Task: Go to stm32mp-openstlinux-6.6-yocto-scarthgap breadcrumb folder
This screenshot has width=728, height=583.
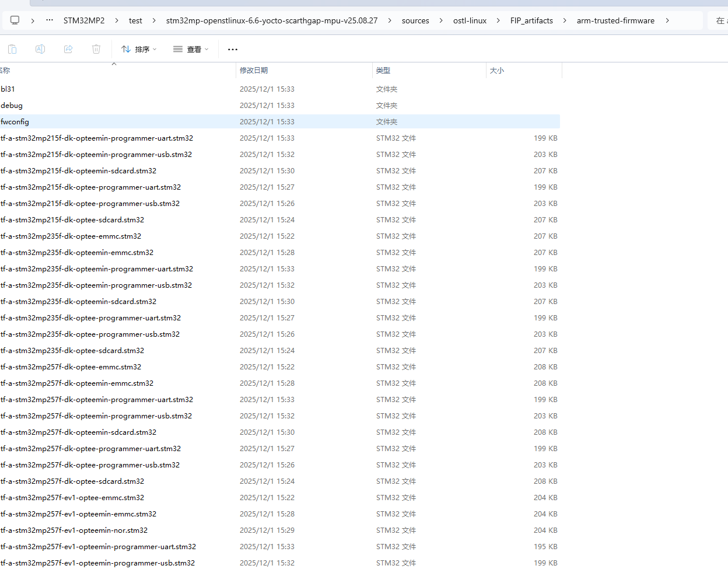Action: click(x=272, y=20)
